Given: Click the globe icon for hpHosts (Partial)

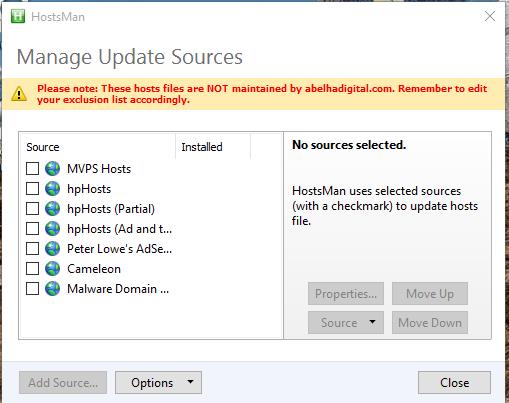Looking at the screenshot, I should [x=52, y=209].
